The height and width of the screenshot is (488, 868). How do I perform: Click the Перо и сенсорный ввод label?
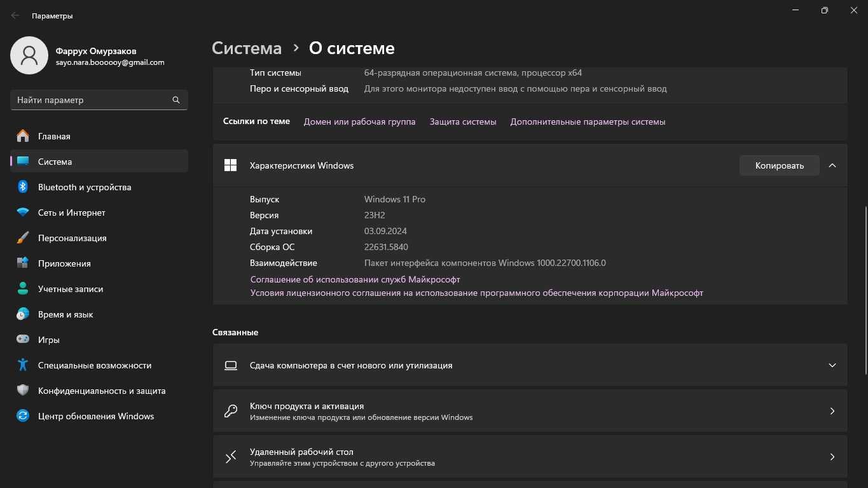[x=299, y=89]
